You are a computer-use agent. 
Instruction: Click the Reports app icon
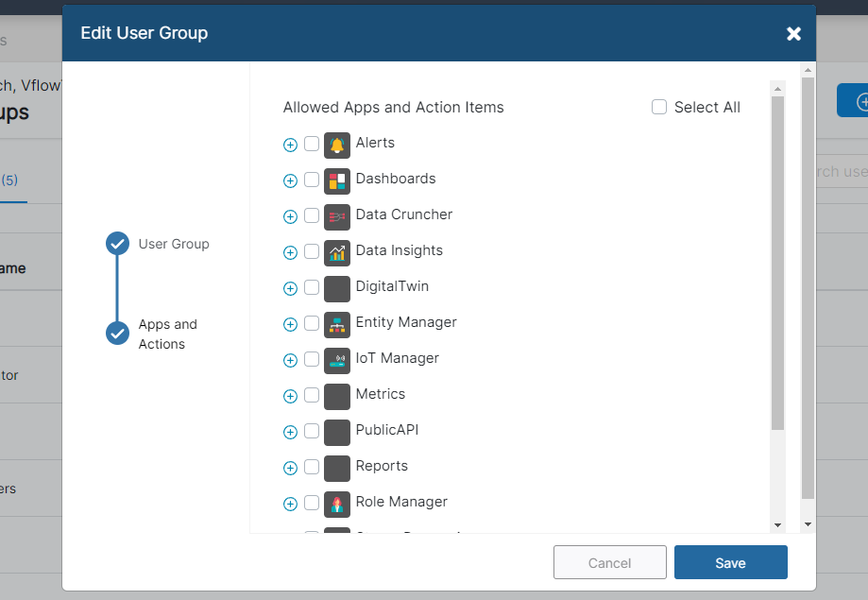(337, 468)
